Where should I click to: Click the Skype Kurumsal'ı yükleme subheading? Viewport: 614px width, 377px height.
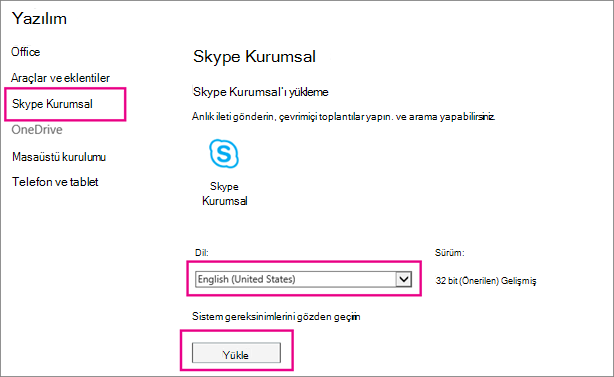[260, 92]
